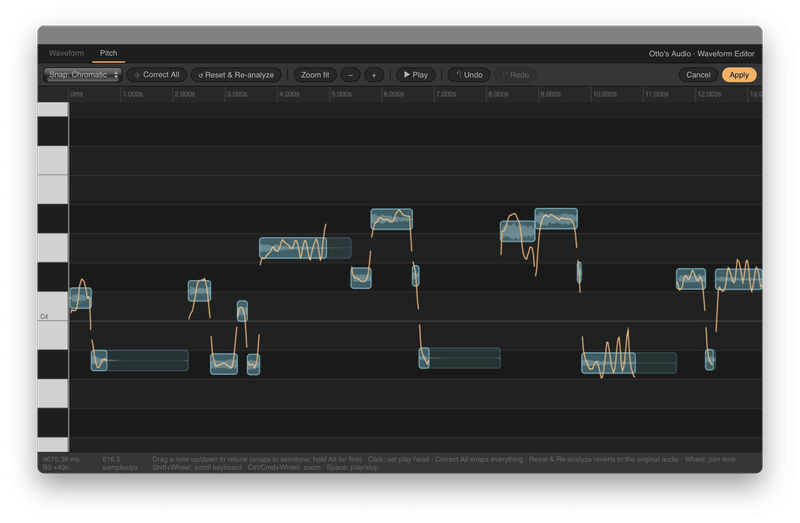Switch to the Waveform tab
Image resolution: width=800 pixels, height=523 pixels.
click(x=66, y=53)
